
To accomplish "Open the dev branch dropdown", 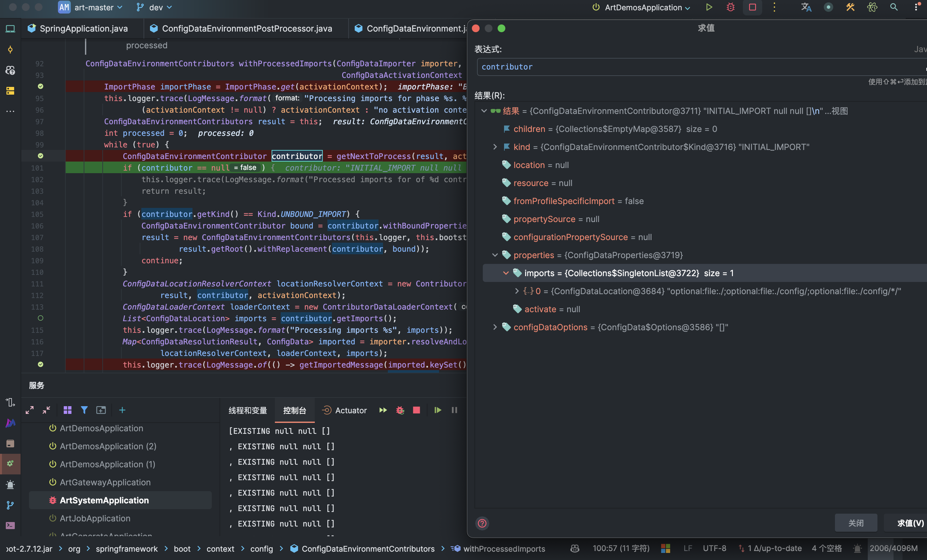I will coord(155,7).
